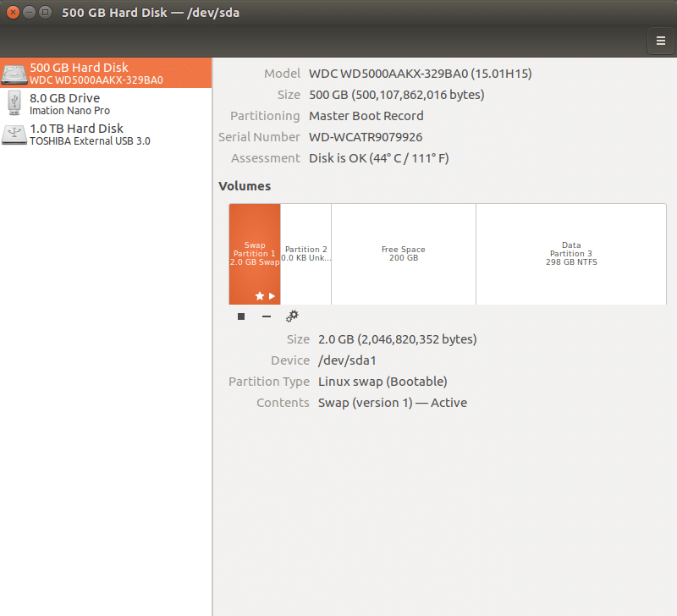This screenshot has height=616, width=677.
Task: Select the 8.0 GB Drive entry
Action: (x=85, y=103)
